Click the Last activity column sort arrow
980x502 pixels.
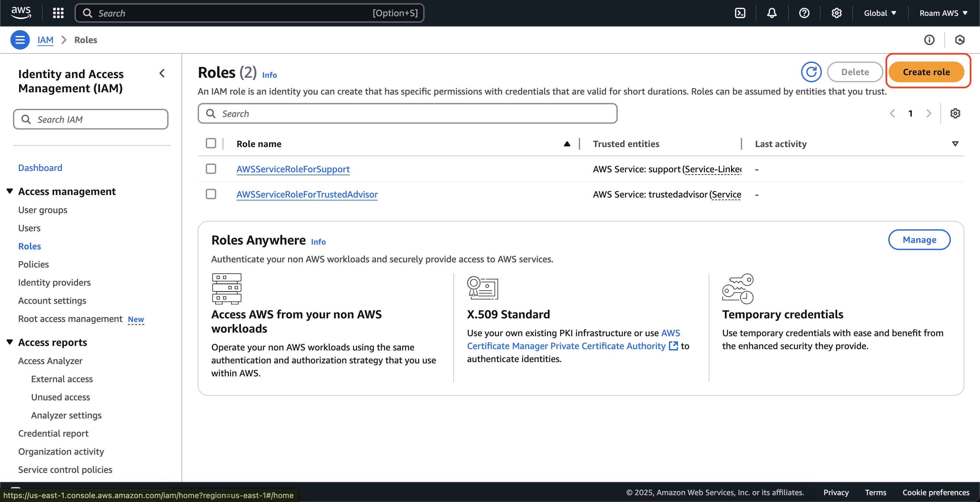(x=955, y=144)
